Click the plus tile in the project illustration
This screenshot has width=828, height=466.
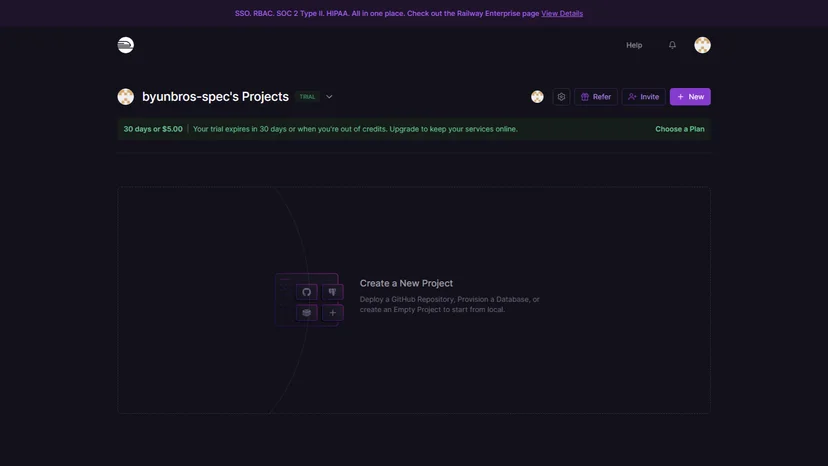point(333,313)
